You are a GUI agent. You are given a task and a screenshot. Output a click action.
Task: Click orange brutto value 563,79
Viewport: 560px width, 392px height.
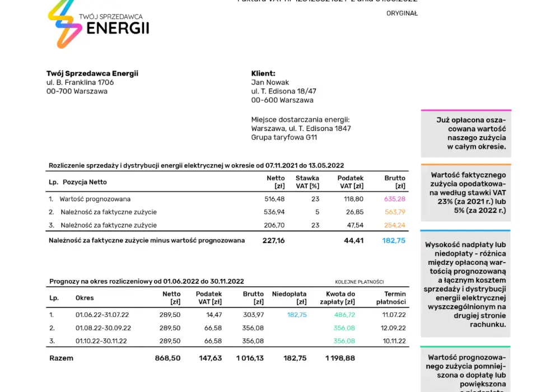(x=395, y=212)
